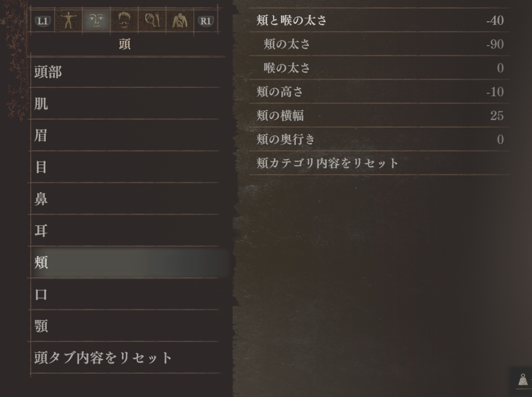Select the 頬と喉の太さ row
532x397 pixels.
pyautogui.click(x=379, y=20)
